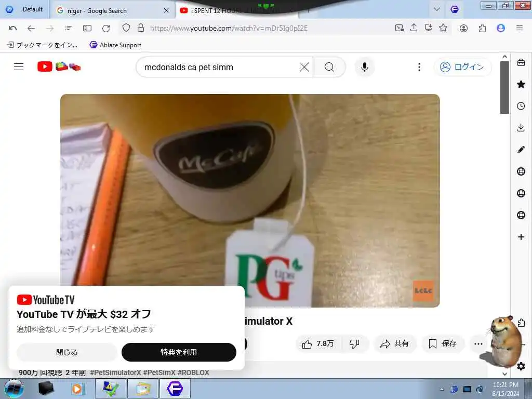Open sidebar history clock panel
This screenshot has height=399, width=532.
coord(521,106)
